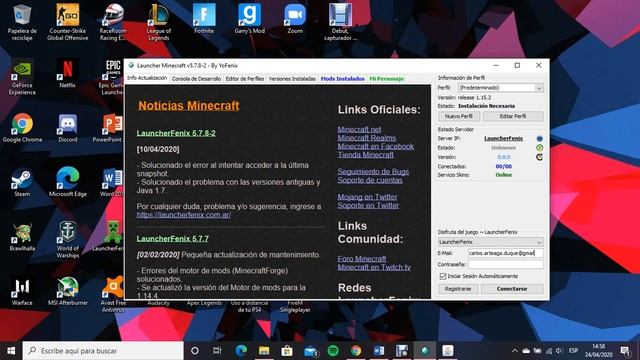Open taskbar volume control
The image size is (640, 360).
click(559, 351)
